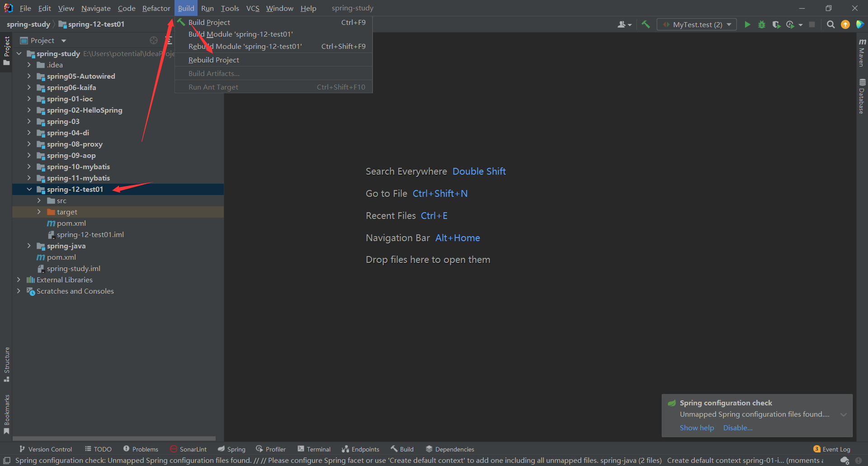Open the Project view dropdown

click(x=63, y=40)
